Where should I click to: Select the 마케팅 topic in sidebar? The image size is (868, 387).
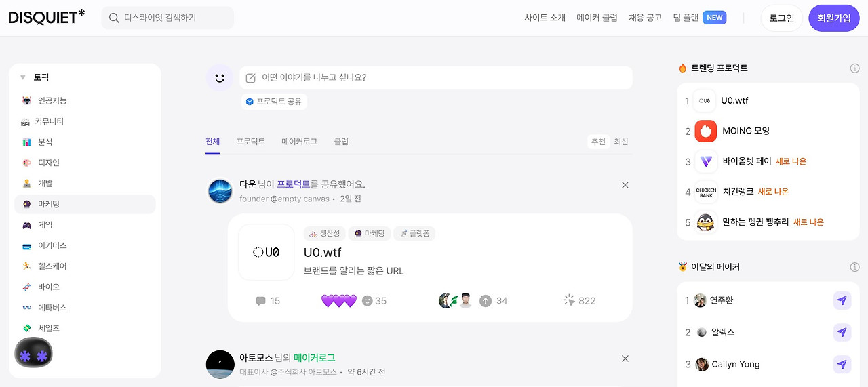[x=85, y=204]
